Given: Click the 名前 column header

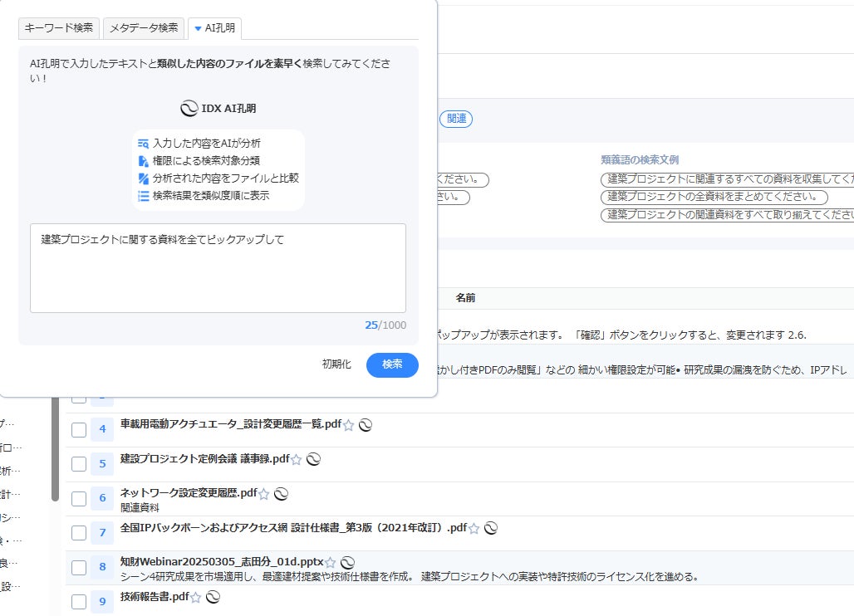Looking at the screenshot, I should (x=466, y=298).
